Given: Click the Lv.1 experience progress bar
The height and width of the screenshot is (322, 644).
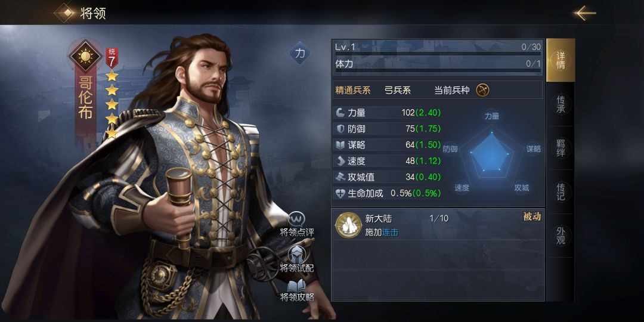Looking at the screenshot, I should coord(438,54).
